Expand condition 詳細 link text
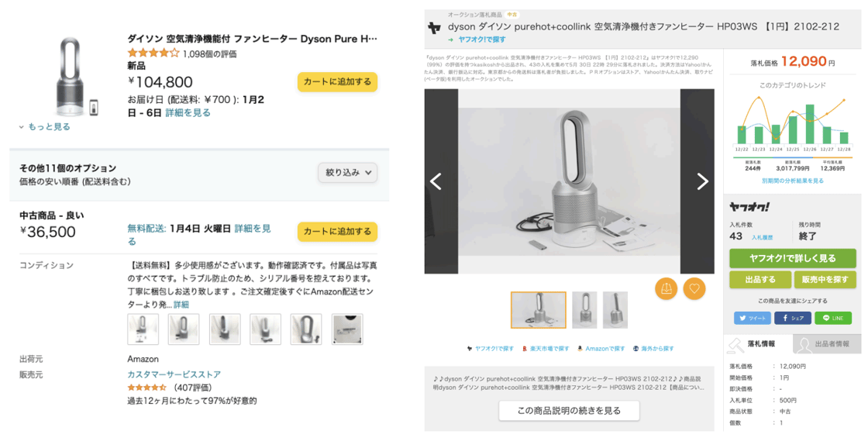This screenshot has width=868, height=448. pos(181,305)
